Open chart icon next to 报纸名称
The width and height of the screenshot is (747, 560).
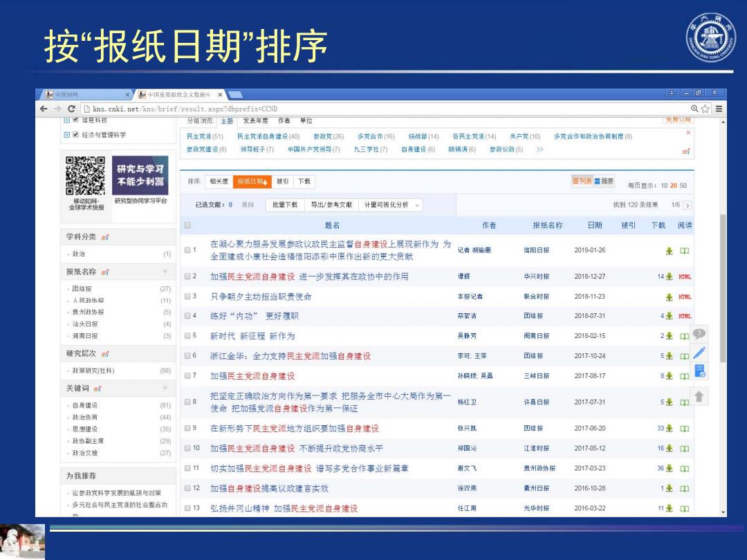click(x=105, y=272)
